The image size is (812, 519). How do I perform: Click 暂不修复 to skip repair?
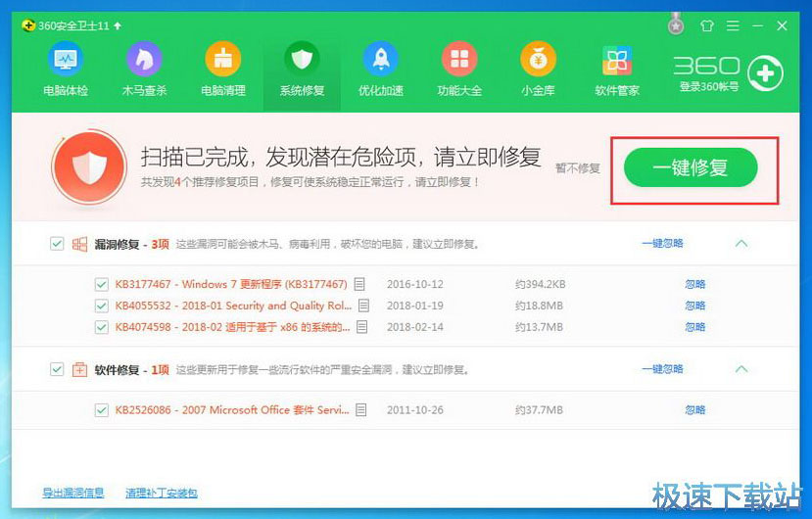[x=577, y=168]
